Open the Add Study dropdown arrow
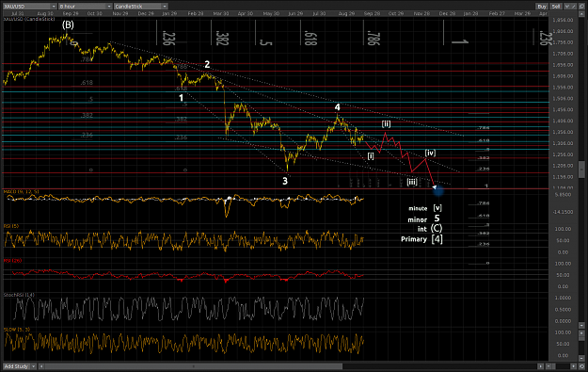This screenshot has width=588, height=372. tap(33, 366)
